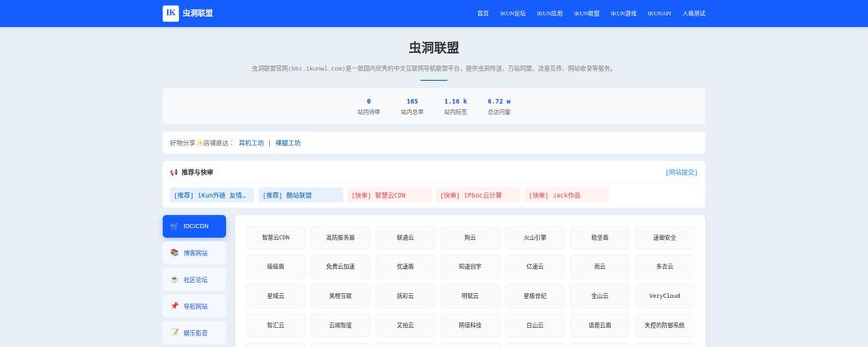Open the VeryCloud site card
Image resolution: width=868 pixels, height=347 pixels.
click(x=665, y=296)
